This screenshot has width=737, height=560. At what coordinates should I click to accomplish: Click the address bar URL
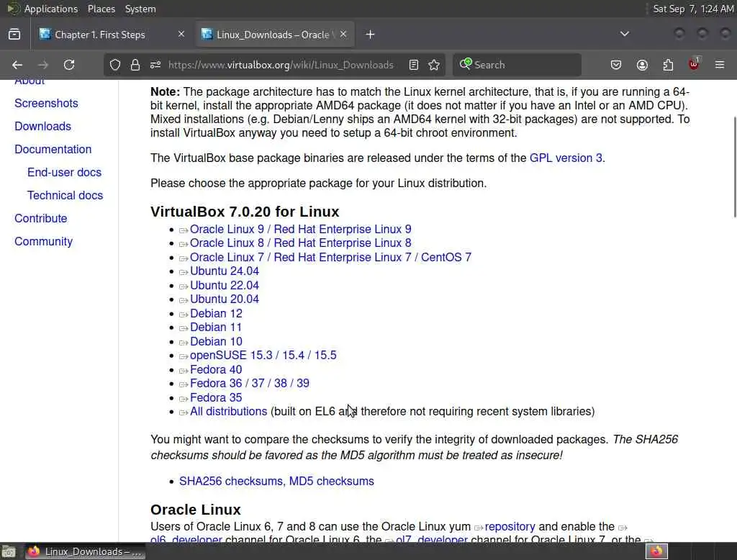(281, 65)
